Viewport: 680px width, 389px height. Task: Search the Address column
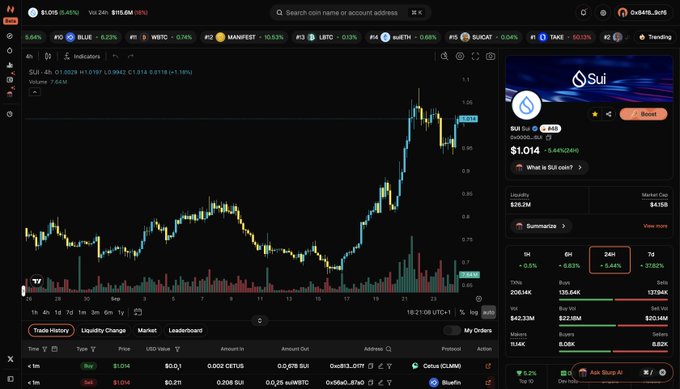389,349
